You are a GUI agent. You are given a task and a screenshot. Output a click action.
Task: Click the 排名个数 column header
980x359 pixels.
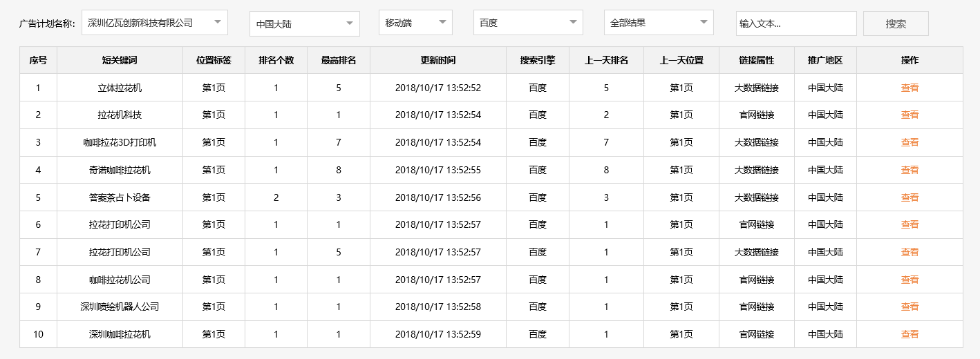click(x=276, y=60)
